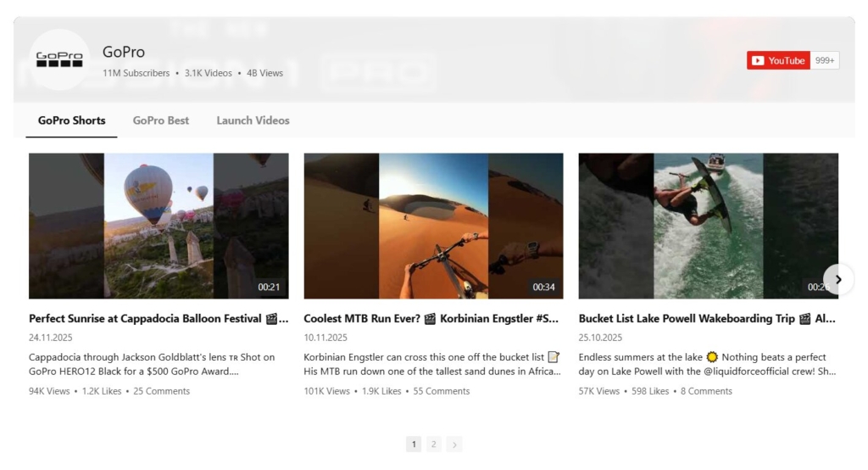Open the Lake Powell wakeboarding video thumbnail
Image resolution: width=868 pixels, height=470 pixels.
(x=708, y=227)
